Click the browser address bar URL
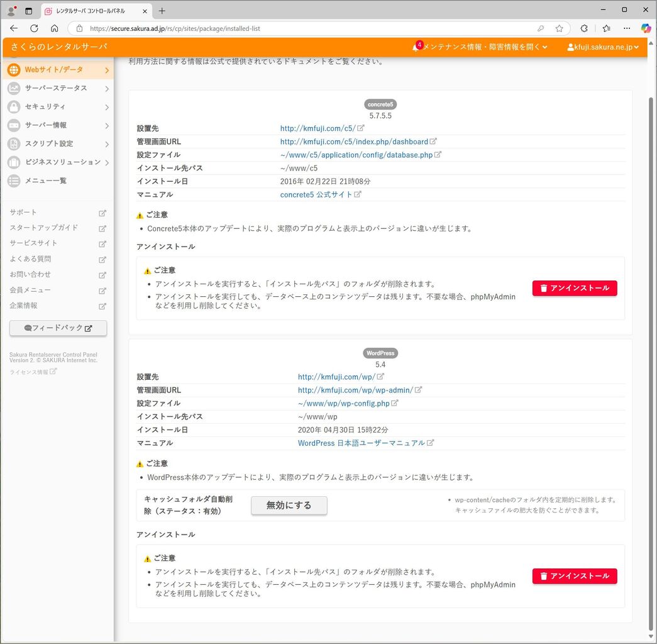Image resolution: width=657 pixels, height=644 pixels. (175, 28)
